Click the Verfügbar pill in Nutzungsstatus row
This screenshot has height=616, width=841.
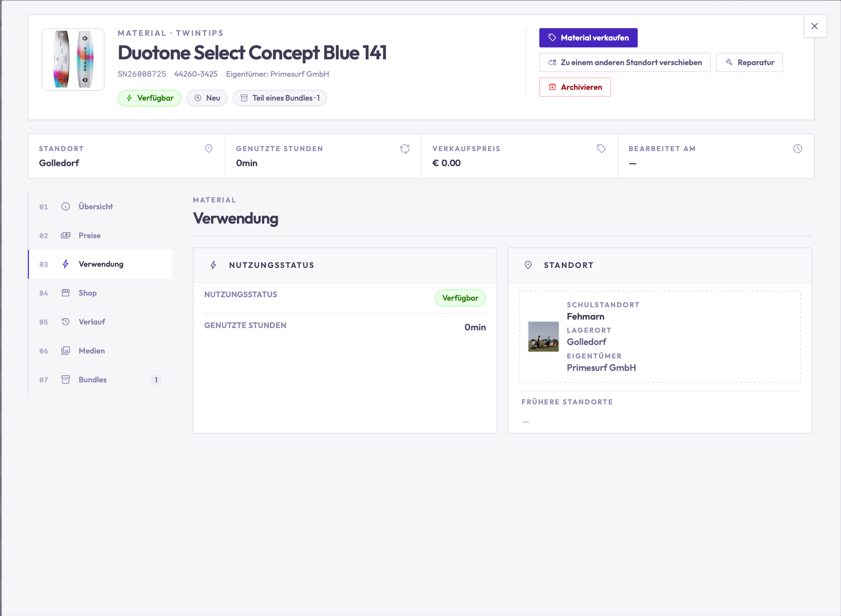coord(460,298)
